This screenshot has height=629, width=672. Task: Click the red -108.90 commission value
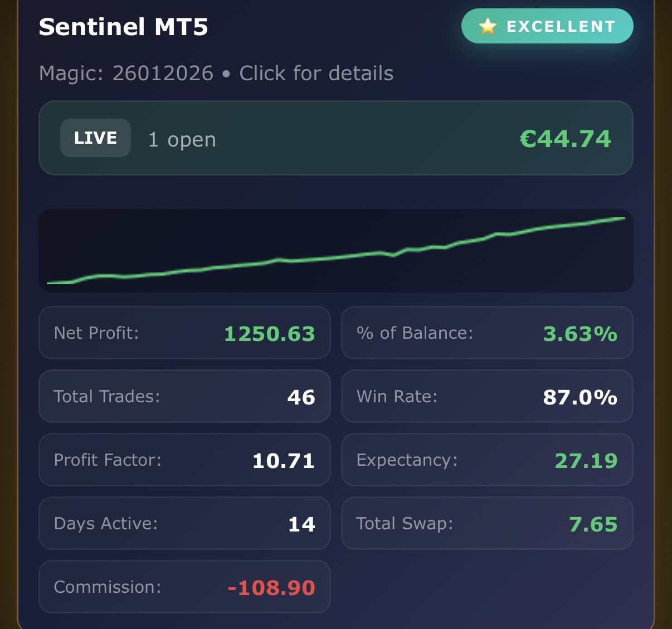[271, 588]
